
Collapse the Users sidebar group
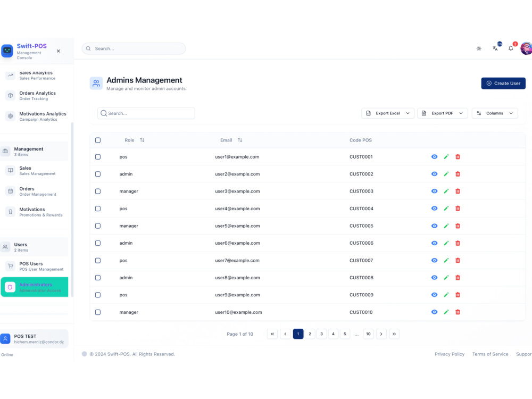(x=34, y=247)
